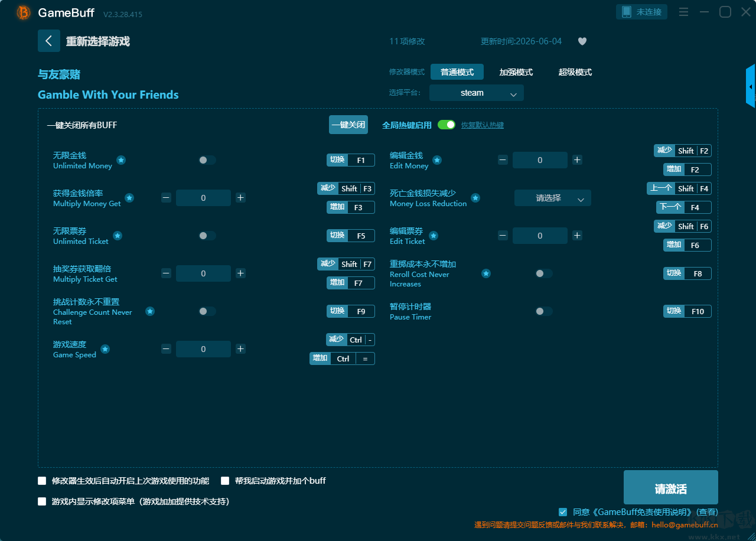Click F5 hotkey for Unlimited Ticket

[x=351, y=236]
